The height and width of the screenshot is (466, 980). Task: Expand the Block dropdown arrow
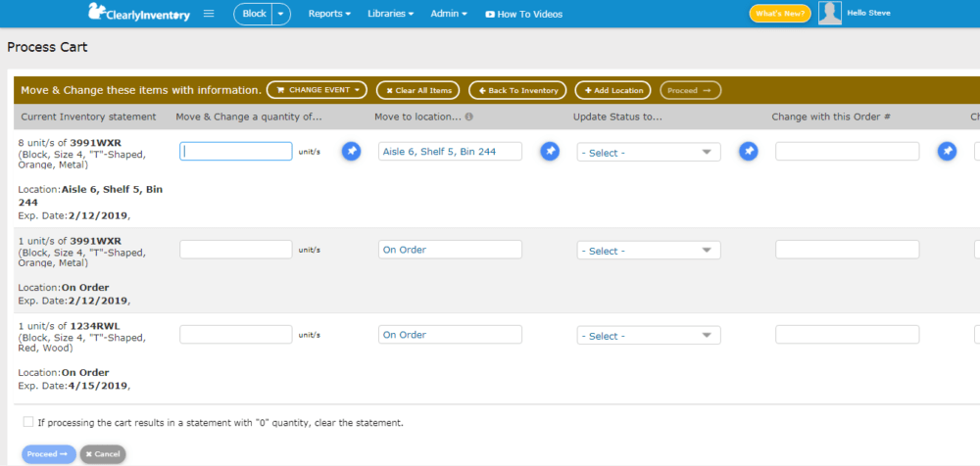pyautogui.click(x=281, y=14)
